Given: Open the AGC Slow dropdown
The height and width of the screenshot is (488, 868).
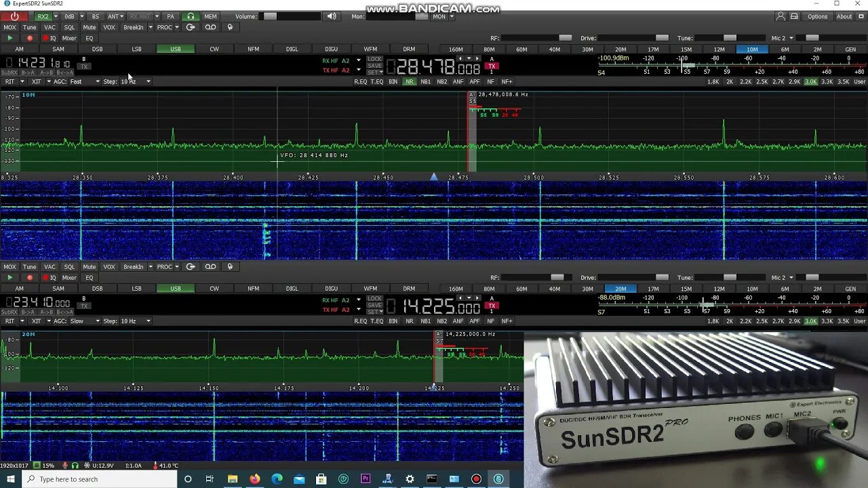Looking at the screenshot, I should [x=85, y=321].
